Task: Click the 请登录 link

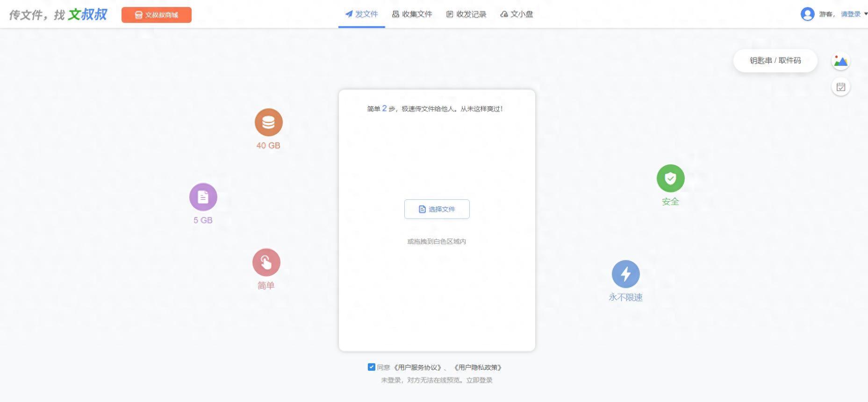Action: point(850,14)
